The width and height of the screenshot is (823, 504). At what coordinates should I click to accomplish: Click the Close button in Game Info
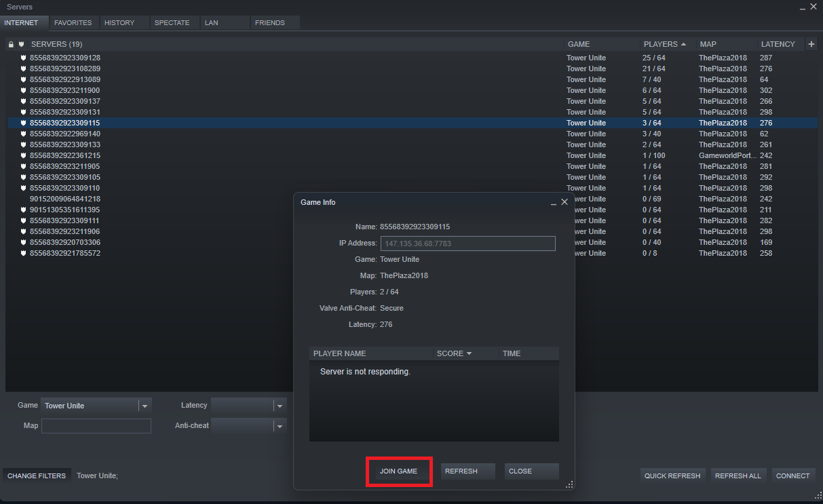532,471
